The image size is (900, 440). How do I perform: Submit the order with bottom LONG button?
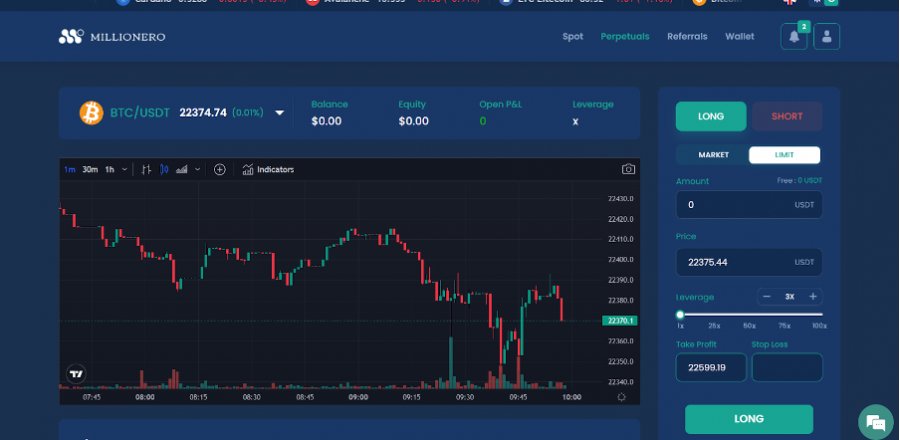(x=749, y=419)
